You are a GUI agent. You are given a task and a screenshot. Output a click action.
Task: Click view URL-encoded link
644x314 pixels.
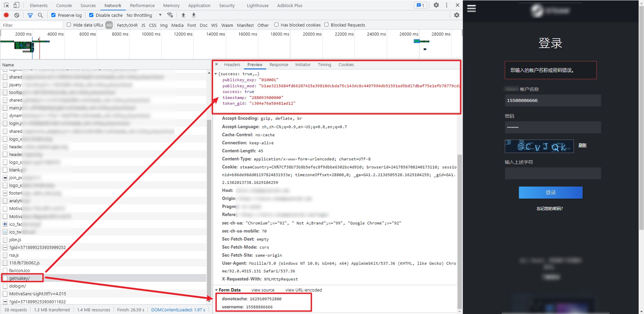pyautogui.click(x=303, y=290)
